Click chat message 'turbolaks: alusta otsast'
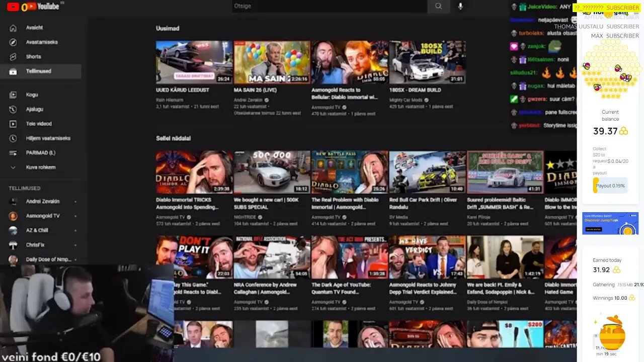Image resolution: width=644 pixels, height=362 pixels. tap(543, 33)
